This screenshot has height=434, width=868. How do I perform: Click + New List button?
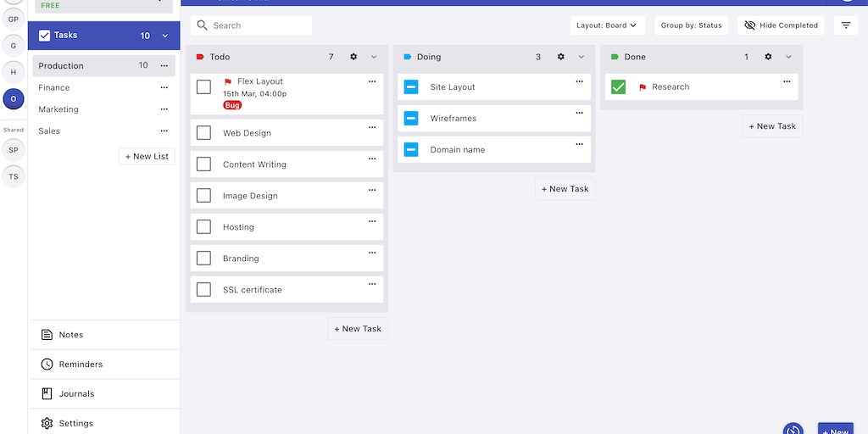click(x=147, y=156)
